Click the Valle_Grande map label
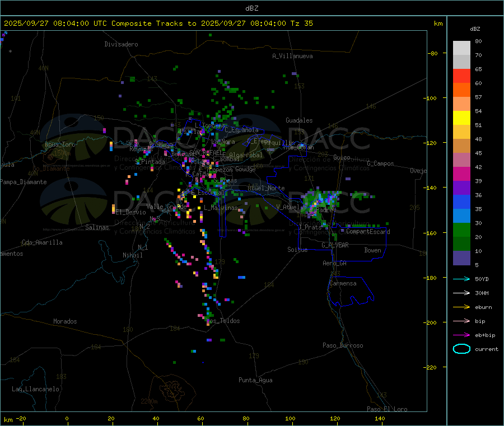Image resolution: width=504 pixels, height=426 pixels. [x=166, y=207]
